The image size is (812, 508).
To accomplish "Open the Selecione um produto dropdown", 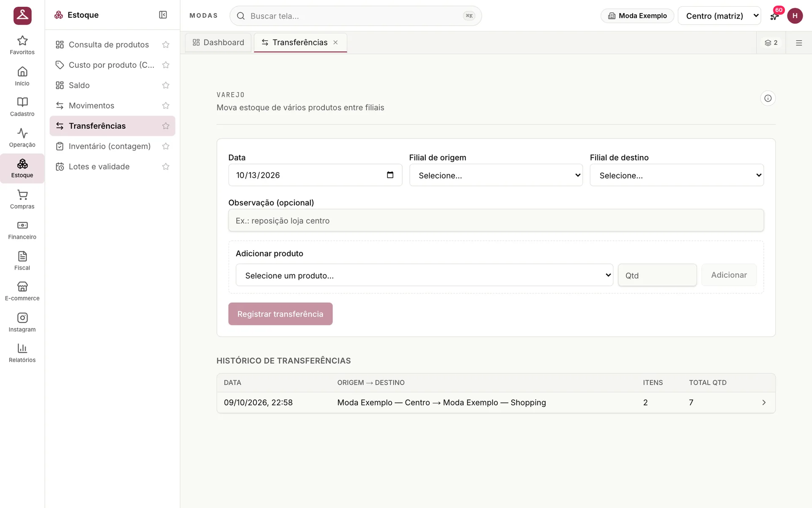I will click(x=424, y=275).
